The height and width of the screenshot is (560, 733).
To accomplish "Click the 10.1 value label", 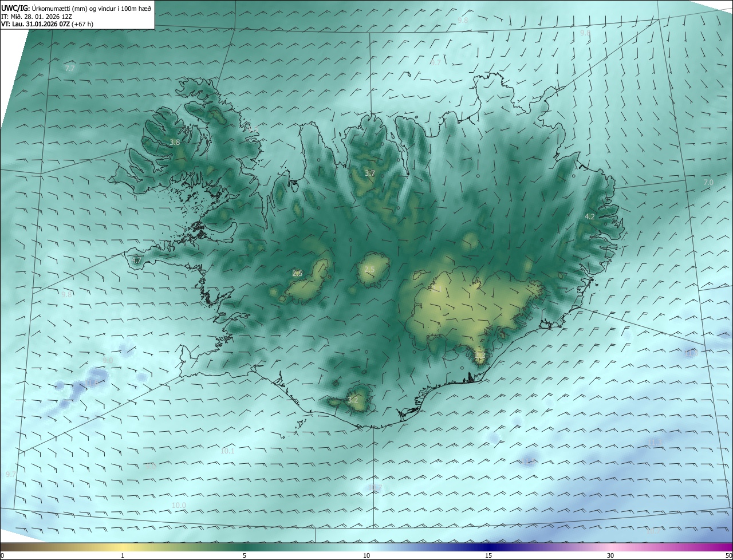I will coord(227,451).
